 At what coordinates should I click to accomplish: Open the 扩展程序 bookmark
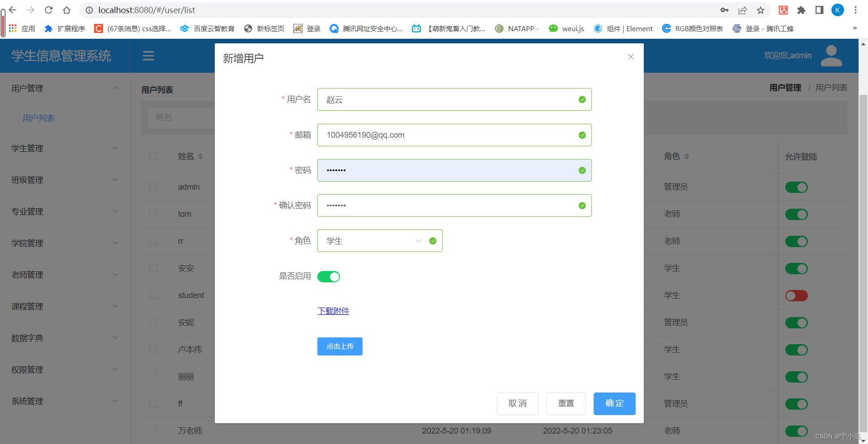65,28
